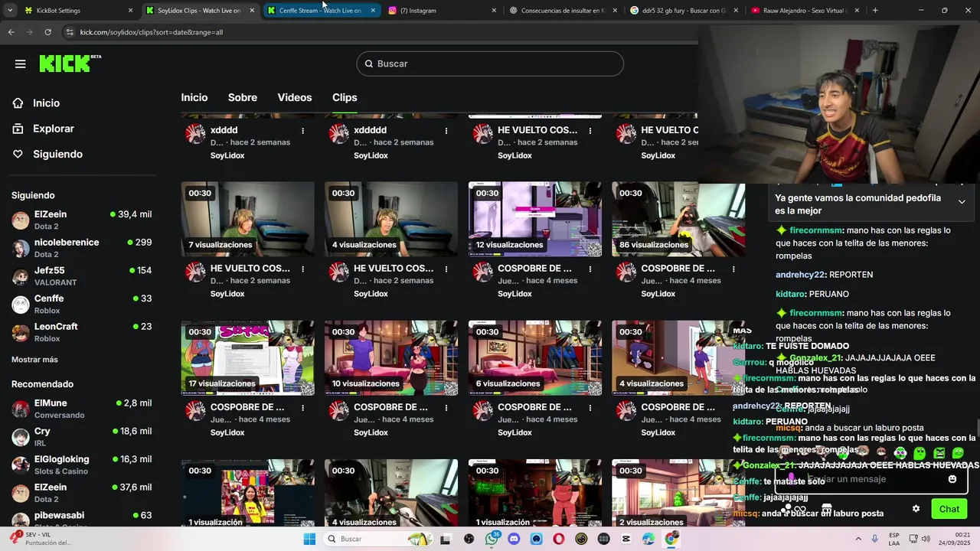Click the browser address bar URL
The width and height of the screenshot is (980, 551).
152,32
